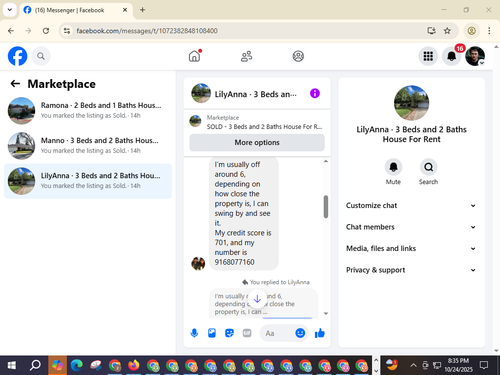Click the chat scrollbar thumb
500x375 pixels.
(326, 207)
